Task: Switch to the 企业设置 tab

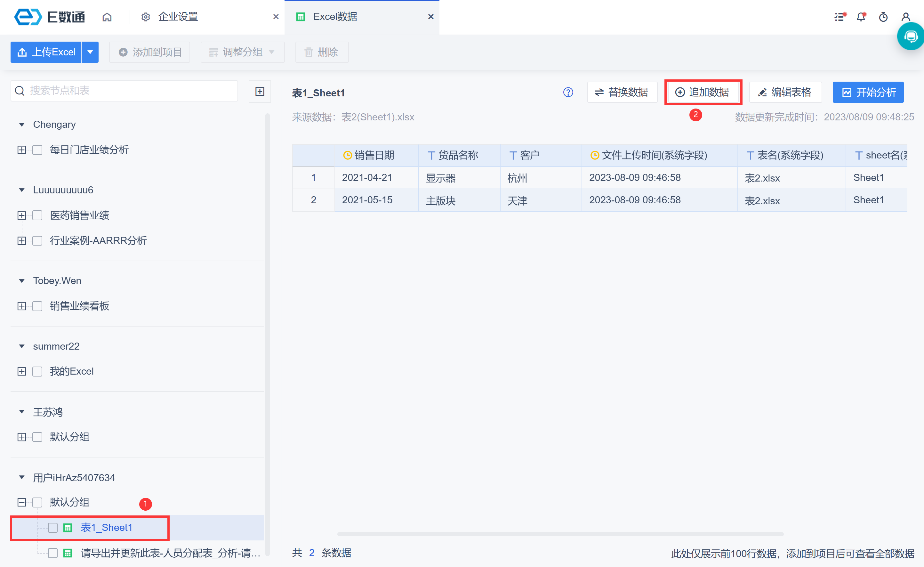Action: click(178, 17)
